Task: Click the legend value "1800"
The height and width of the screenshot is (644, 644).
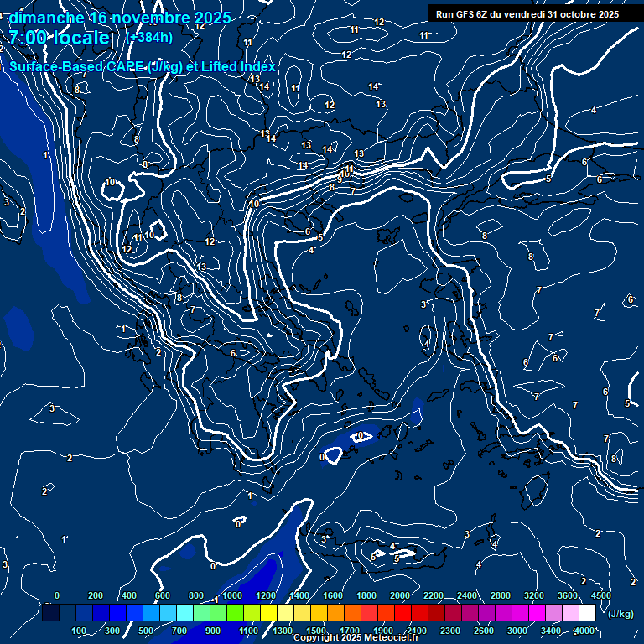Action: click(366, 595)
